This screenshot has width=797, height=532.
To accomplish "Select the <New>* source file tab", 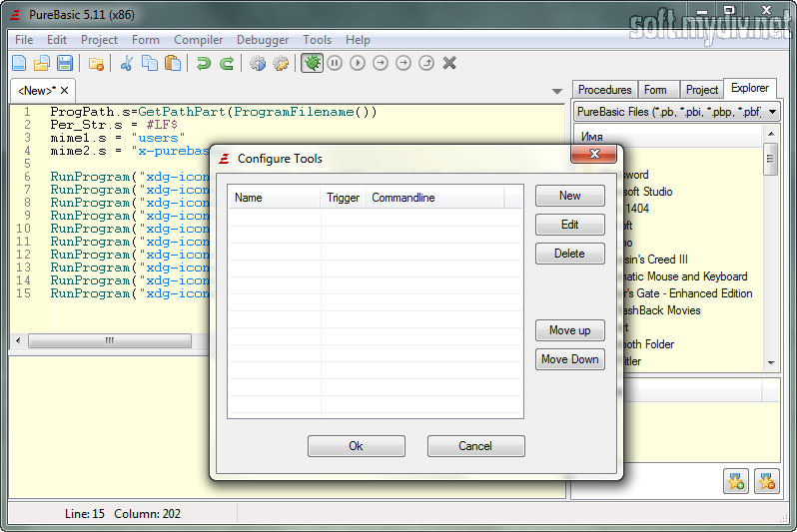I will tap(36, 91).
